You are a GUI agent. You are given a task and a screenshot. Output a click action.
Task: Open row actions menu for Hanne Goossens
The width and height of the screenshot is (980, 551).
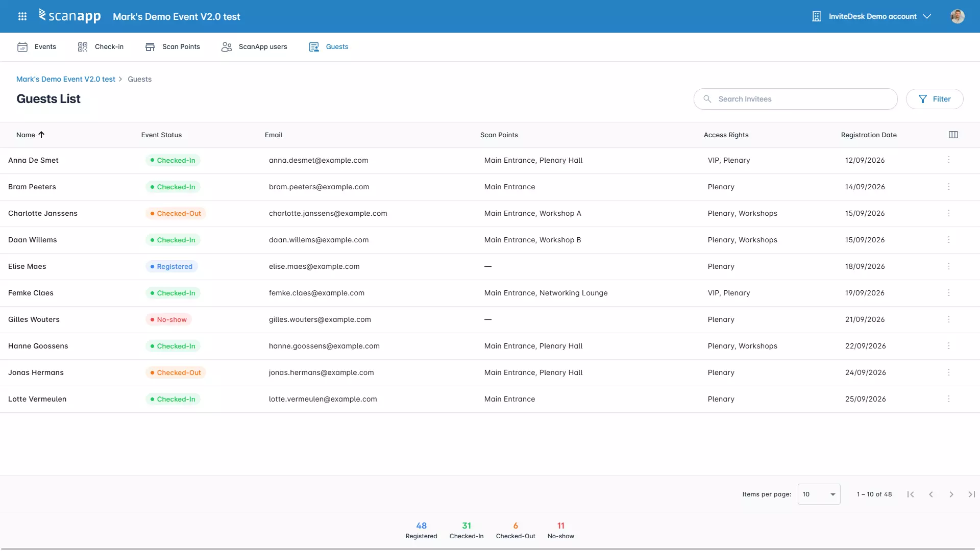tap(949, 346)
